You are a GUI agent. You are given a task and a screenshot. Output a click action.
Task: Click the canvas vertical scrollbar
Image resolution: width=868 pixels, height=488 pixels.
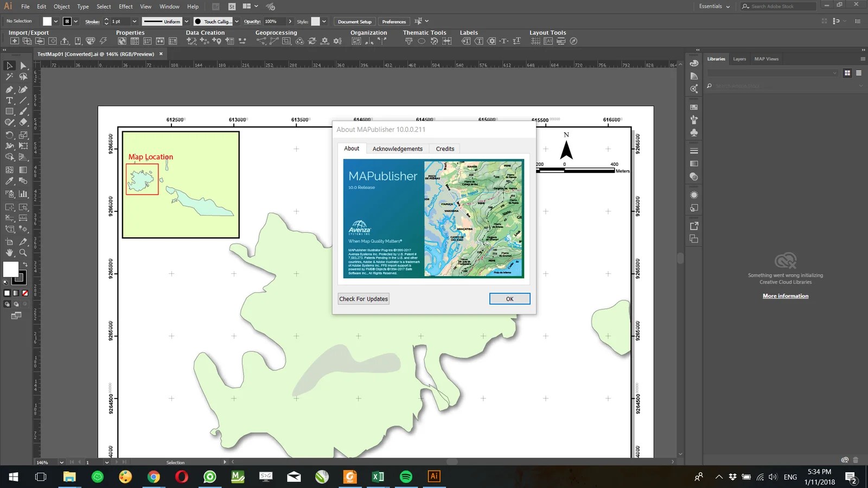pos(680,258)
